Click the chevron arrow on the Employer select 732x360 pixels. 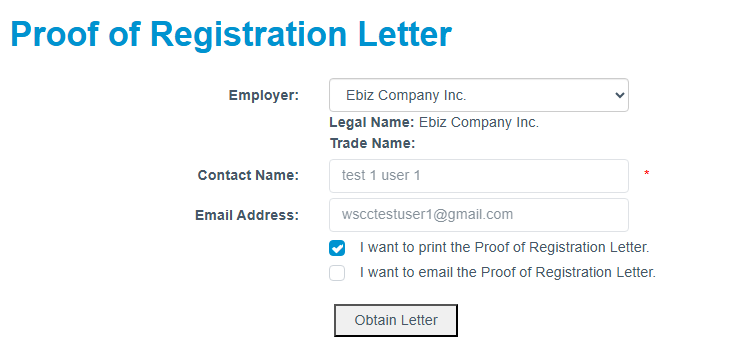[619, 95]
